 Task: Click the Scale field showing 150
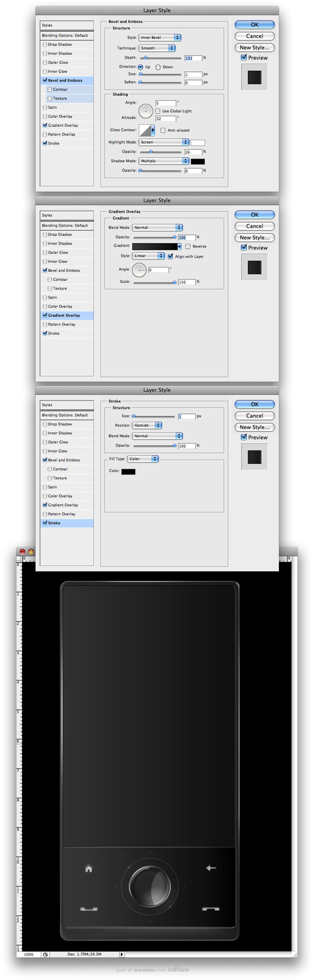pos(186,282)
